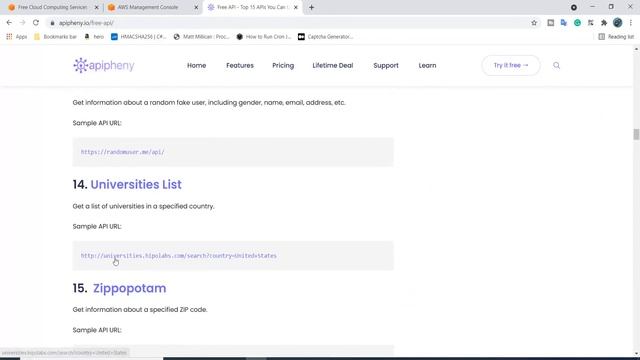
Task: Click the scrollbar up arrow
Action: 636,49
